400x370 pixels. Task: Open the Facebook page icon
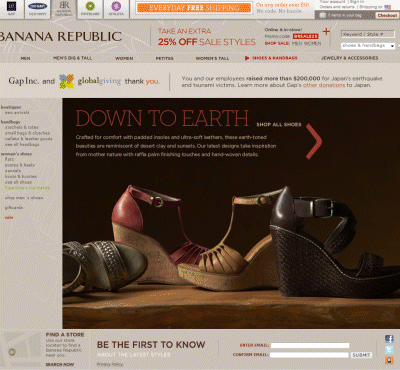(x=389, y=339)
